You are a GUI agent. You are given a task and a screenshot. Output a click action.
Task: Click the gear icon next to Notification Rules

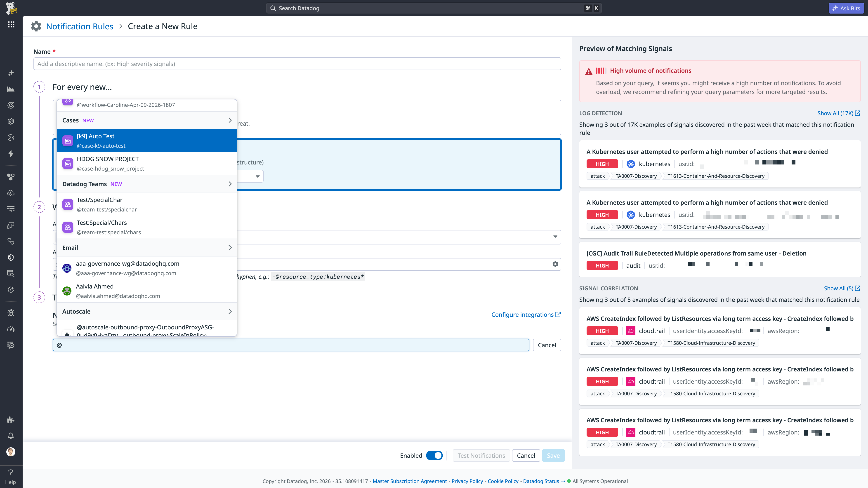tap(36, 26)
